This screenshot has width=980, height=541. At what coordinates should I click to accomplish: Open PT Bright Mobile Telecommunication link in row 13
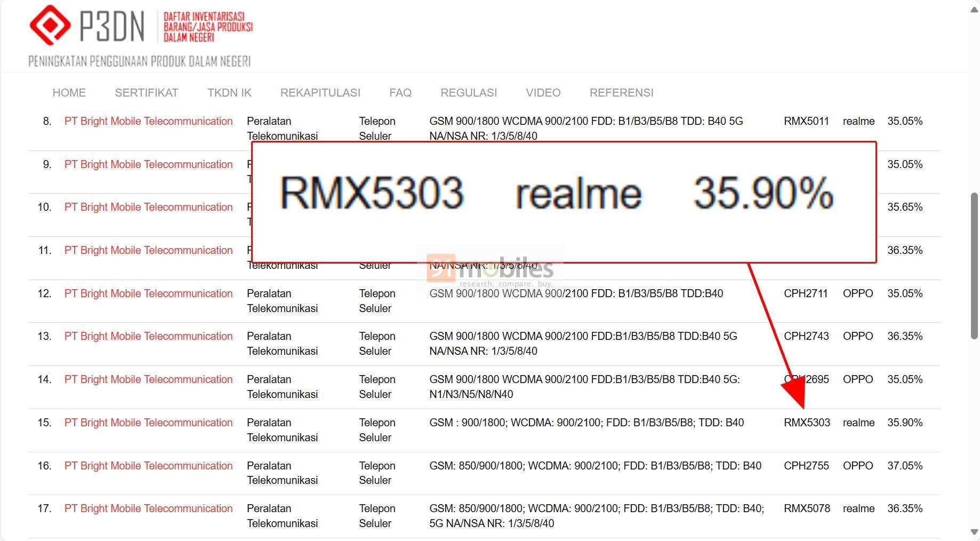point(149,336)
